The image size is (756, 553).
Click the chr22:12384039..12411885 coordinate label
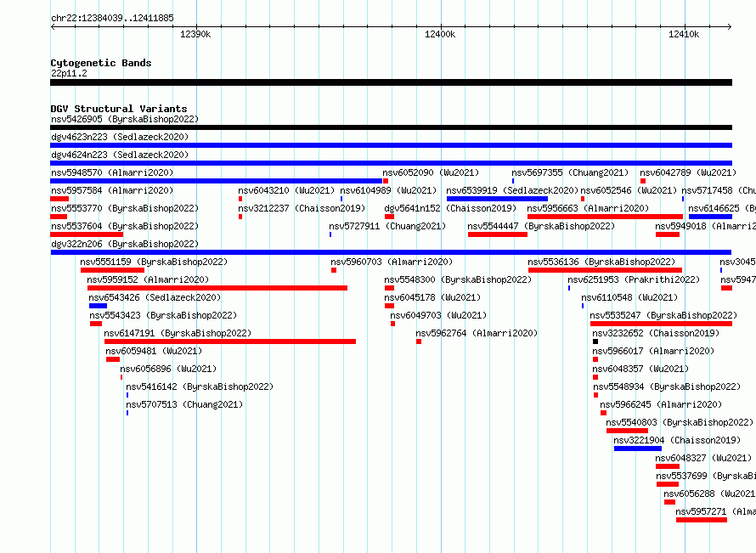point(112,18)
